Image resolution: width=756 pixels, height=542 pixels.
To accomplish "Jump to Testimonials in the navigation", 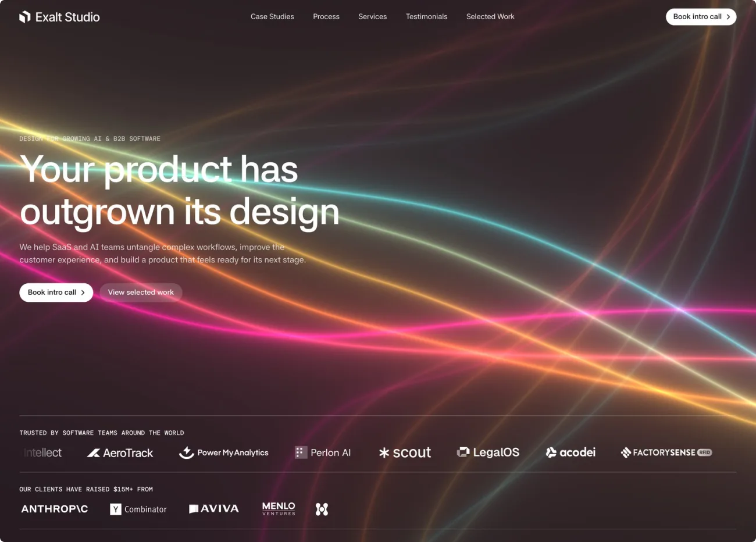I will coord(426,17).
